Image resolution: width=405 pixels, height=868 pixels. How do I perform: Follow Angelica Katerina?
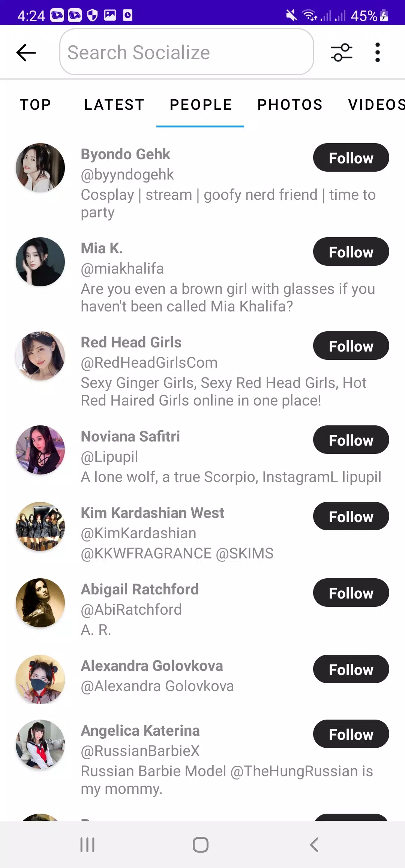click(x=351, y=734)
